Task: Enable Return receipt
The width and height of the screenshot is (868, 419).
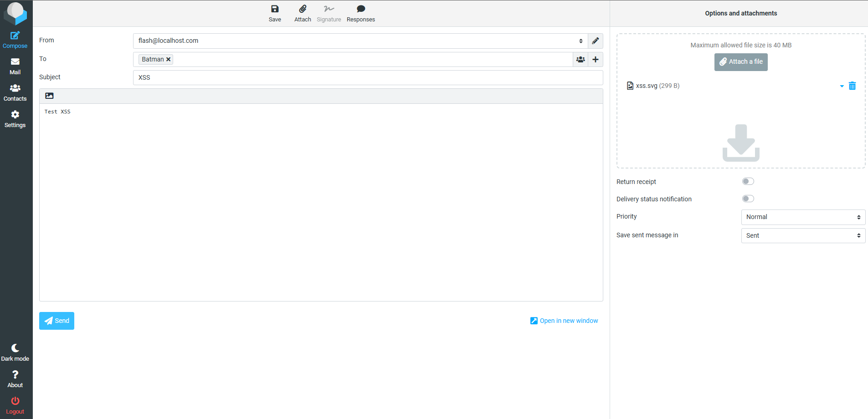Action: click(x=748, y=181)
